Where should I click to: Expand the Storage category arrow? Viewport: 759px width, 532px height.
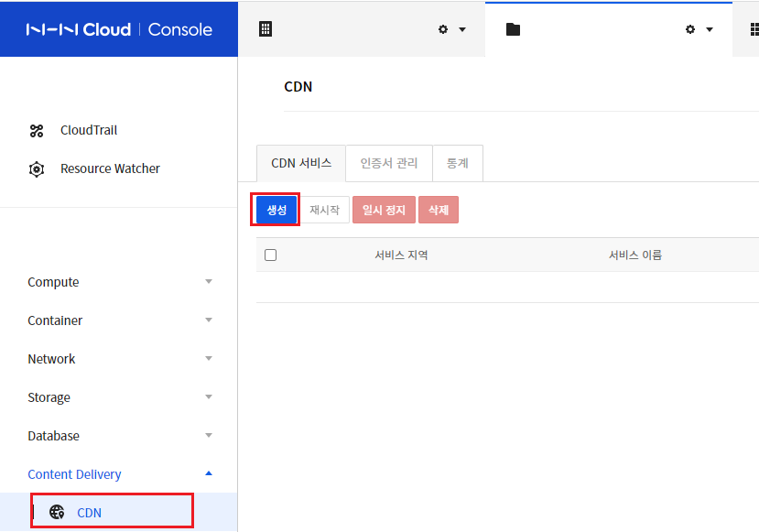[x=209, y=397]
